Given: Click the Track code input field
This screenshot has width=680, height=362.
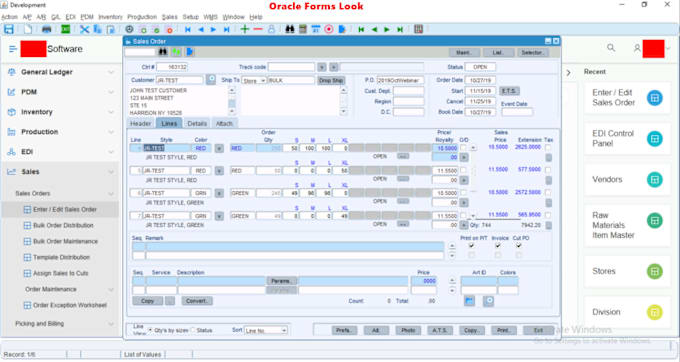Looking at the screenshot, I should pyautogui.click(x=291, y=67).
